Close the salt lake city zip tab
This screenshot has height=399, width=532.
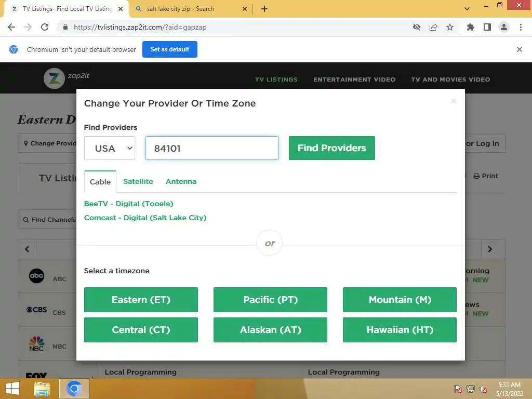pos(245,9)
